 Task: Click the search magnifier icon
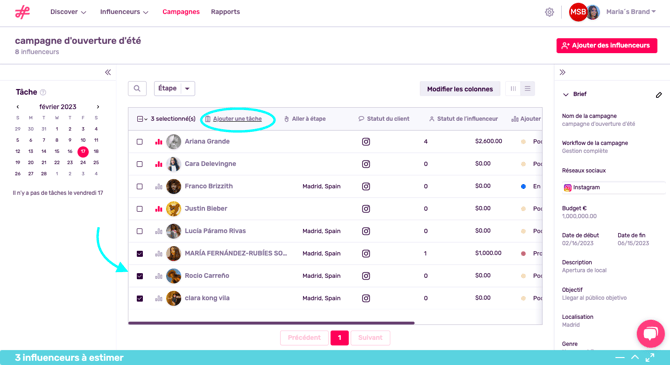click(x=137, y=88)
